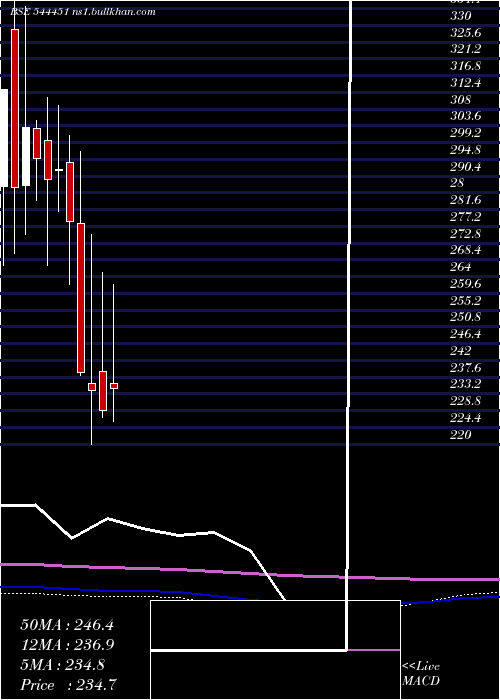Click the 290.4 price axis label
Screen dimensions: 500x700
click(x=465, y=167)
